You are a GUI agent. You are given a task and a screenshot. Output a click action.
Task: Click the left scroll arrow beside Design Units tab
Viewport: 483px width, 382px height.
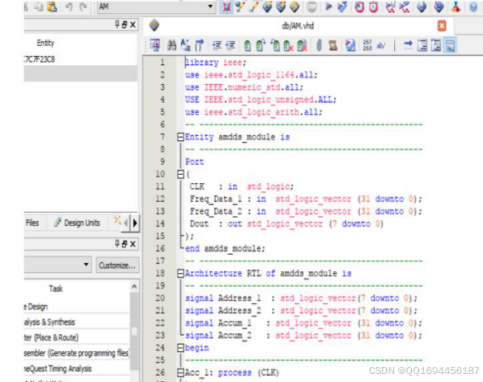click(126, 223)
